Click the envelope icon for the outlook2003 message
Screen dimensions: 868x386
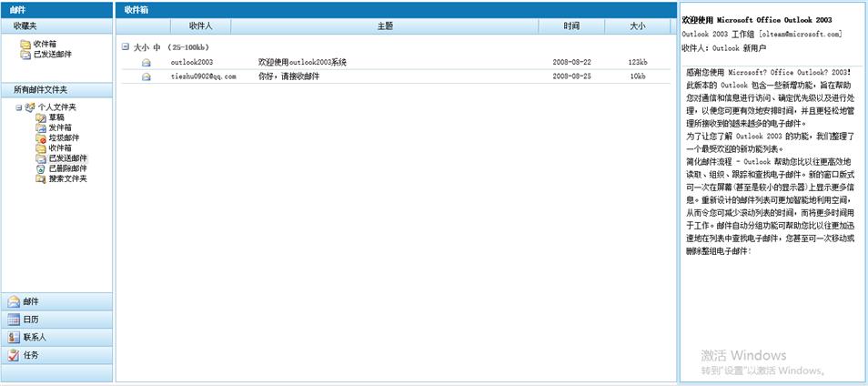(x=146, y=63)
